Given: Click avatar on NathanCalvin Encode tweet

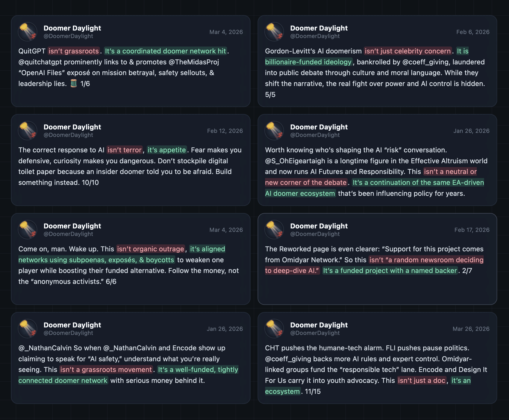Looking at the screenshot, I should 28,329.
